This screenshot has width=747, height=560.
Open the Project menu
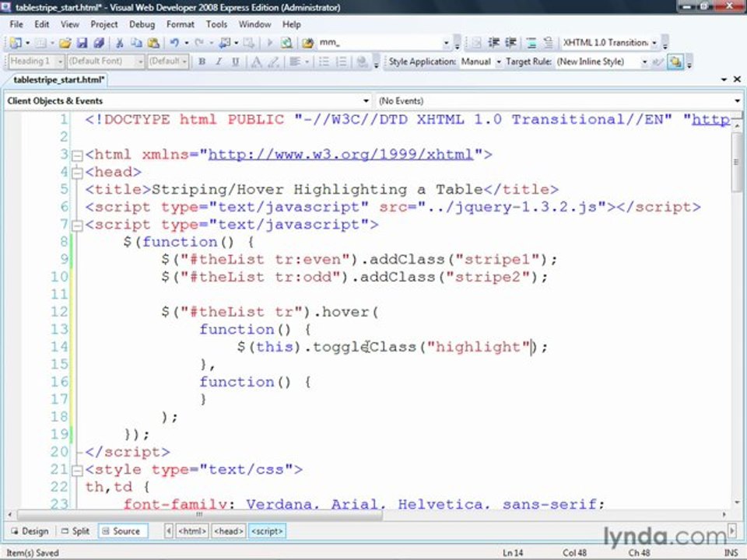point(103,24)
